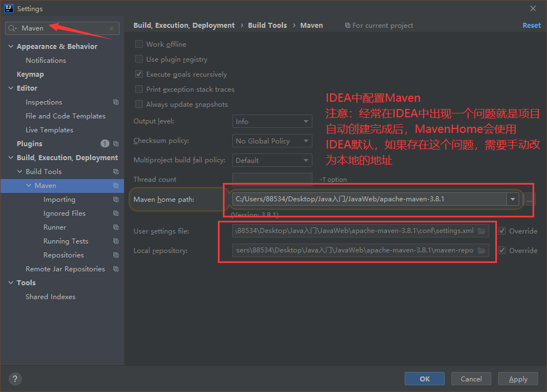This screenshot has height=392, width=547.
Task: Enable Always update snapshots checkbox
Action: [139, 104]
